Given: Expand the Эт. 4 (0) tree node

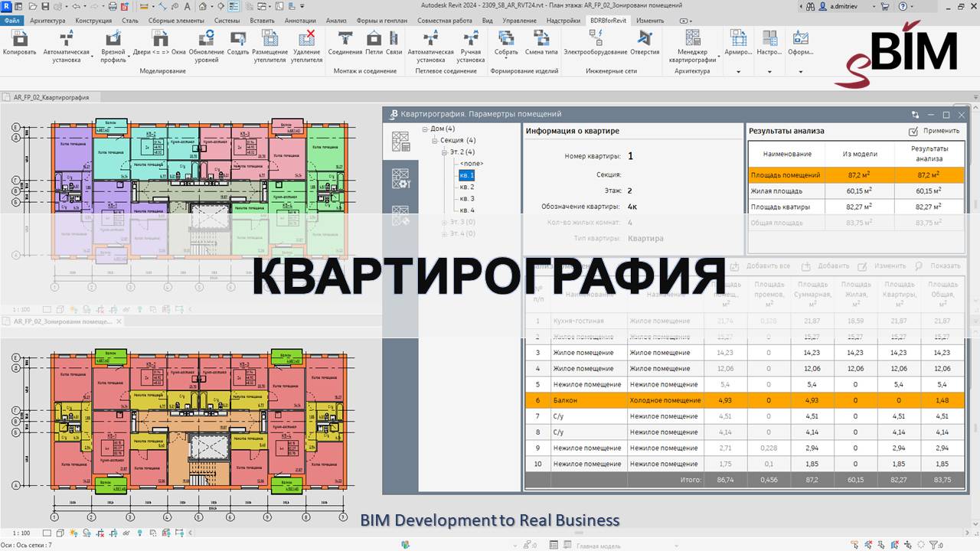Looking at the screenshot, I should pos(444,233).
